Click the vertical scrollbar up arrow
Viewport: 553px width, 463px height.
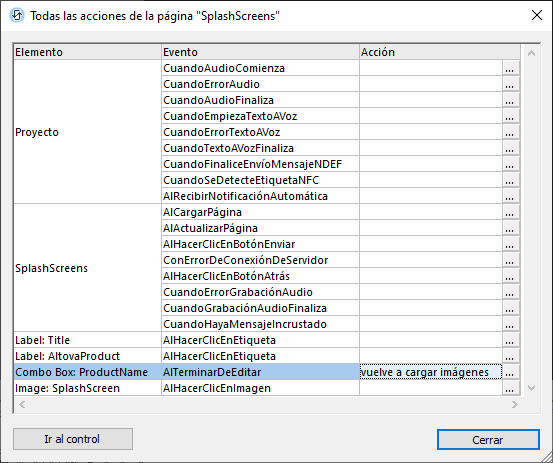click(x=531, y=53)
